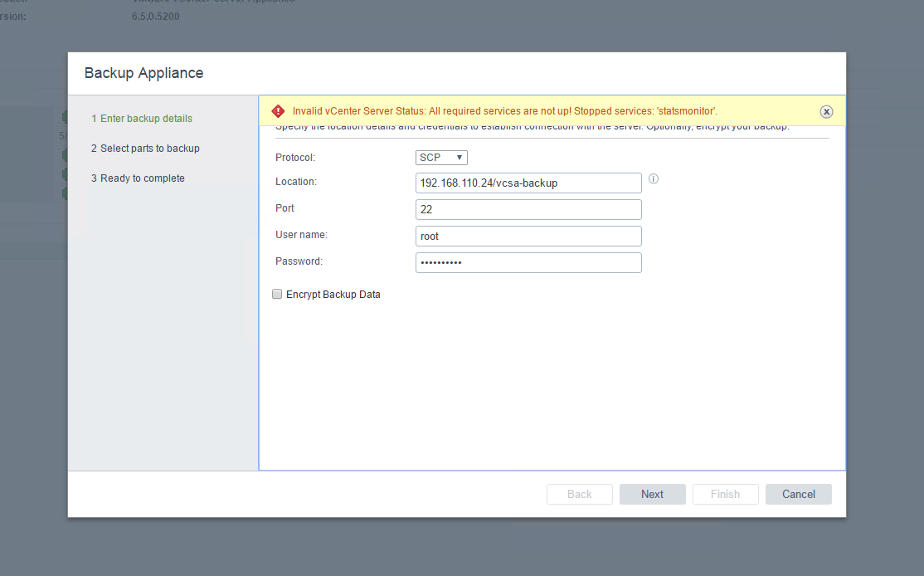Image resolution: width=924 pixels, height=576 pixels.
Task: Click the Password: label
Action: (x=299, y=261)
